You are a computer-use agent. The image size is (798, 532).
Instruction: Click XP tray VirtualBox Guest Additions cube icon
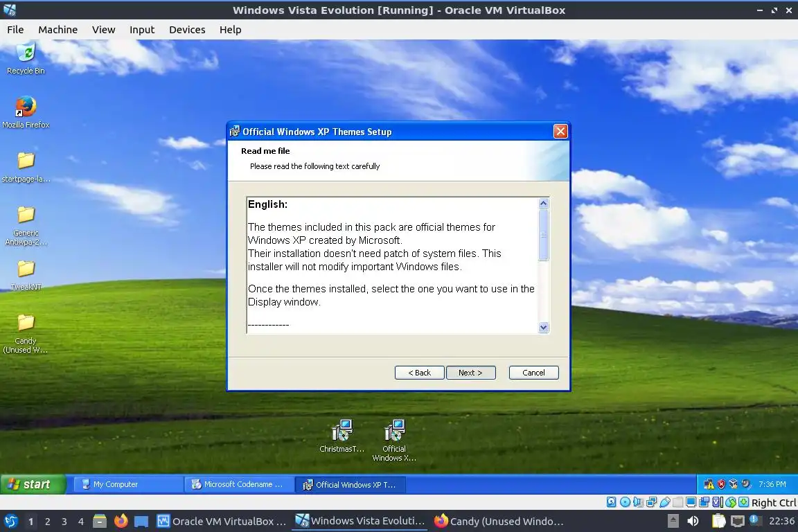(734, 484)
